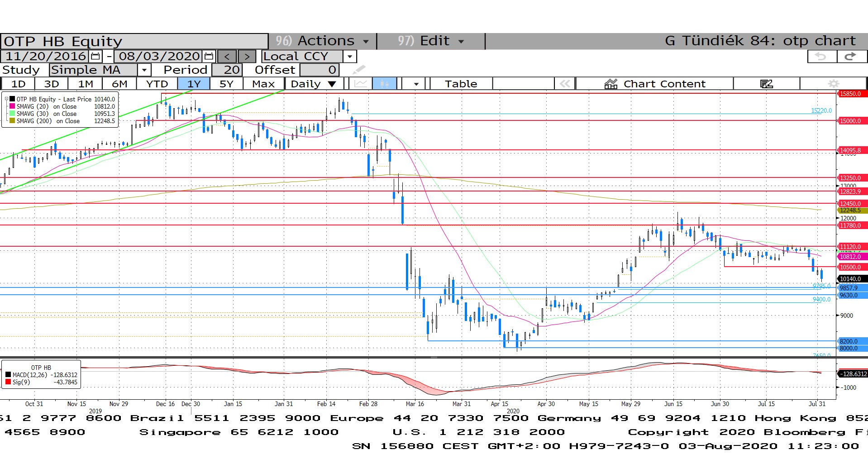Open the 96) Actions menu
Screen dimensions: 868x464
(x=322, y=41)
